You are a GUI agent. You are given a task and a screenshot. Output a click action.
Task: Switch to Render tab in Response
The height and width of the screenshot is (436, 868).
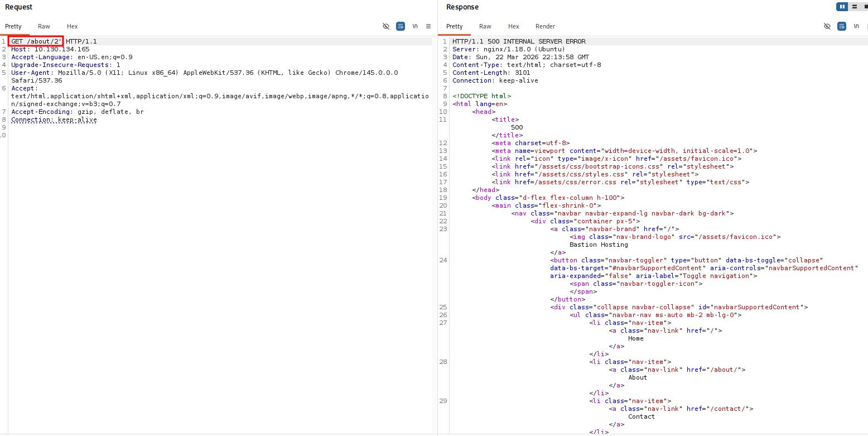545,26
